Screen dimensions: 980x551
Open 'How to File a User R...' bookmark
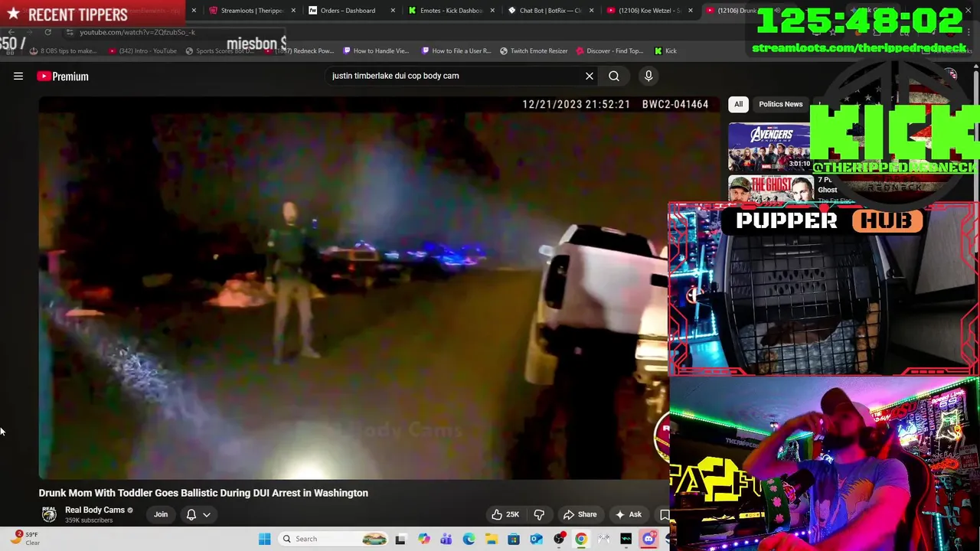pos(456,51)
